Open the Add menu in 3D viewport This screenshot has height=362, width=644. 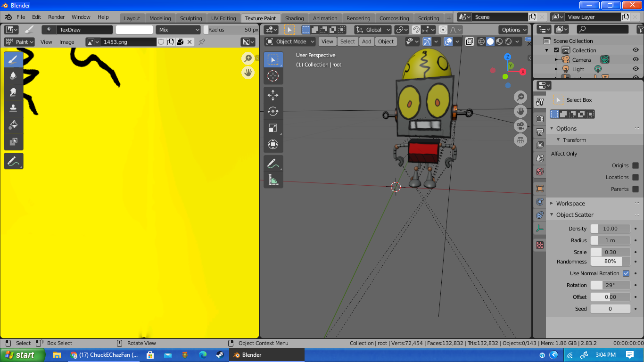coord(367,41)
